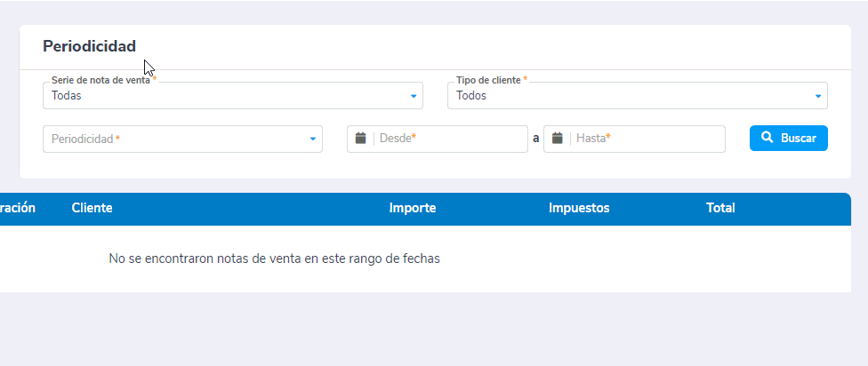Click the Periodicidad section heading

point(89,46)
